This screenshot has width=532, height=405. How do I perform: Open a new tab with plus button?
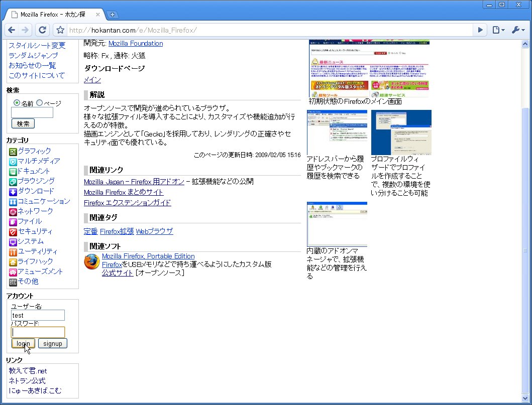point(113,15)
